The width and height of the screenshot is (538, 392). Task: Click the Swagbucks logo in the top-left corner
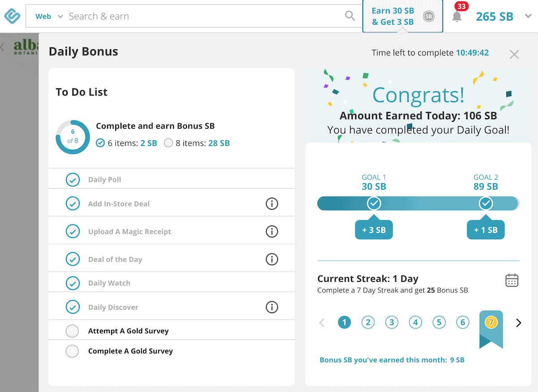click(x=11, y=16)
